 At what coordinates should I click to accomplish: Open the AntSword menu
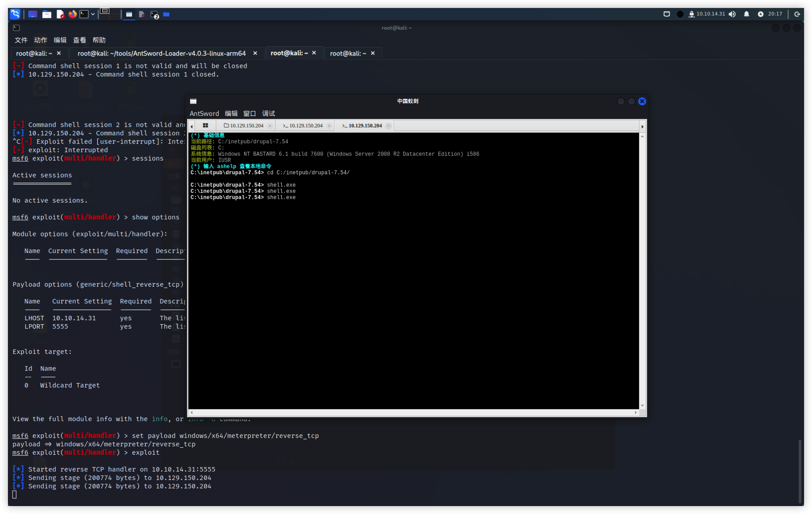[x=204, y=113]
